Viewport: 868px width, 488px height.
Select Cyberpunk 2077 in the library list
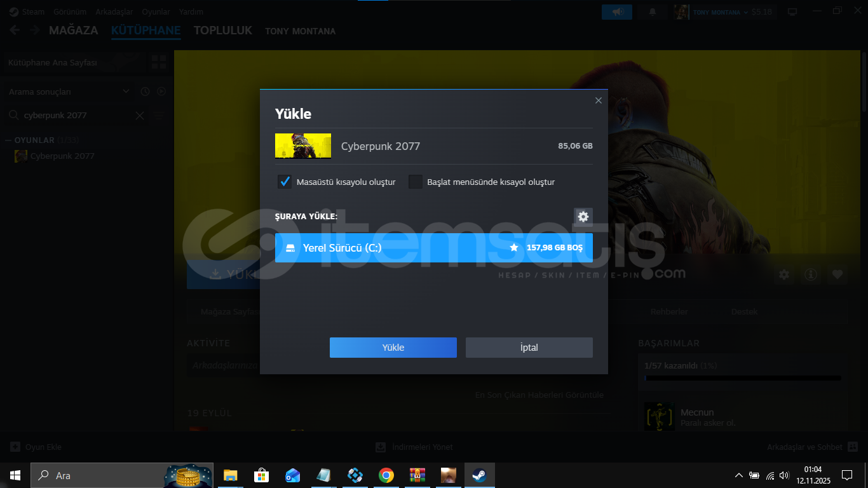point(62,156)
